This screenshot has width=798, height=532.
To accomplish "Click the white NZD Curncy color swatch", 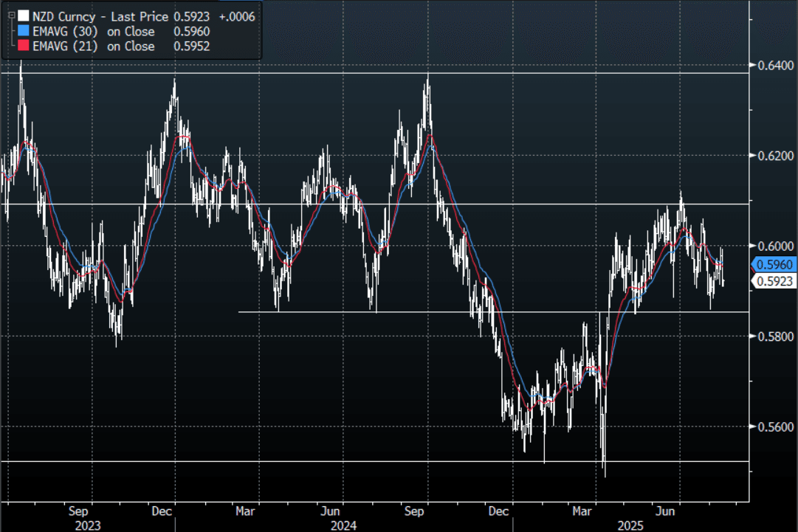I will pos(24,16).
